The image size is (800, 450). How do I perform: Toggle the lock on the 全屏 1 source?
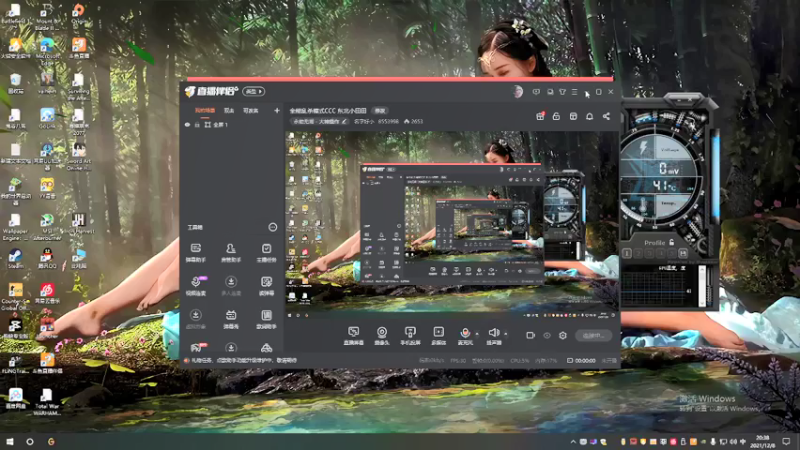[197, 124]
